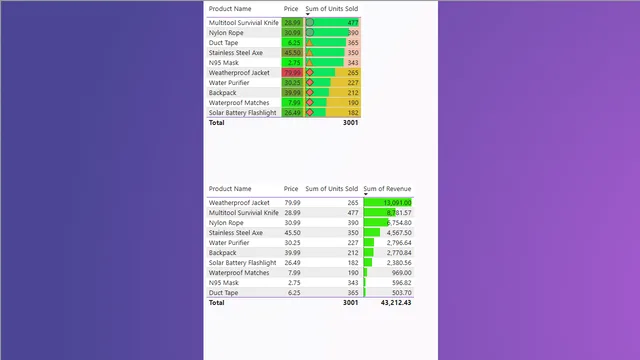The height and width of the screenshot is (360, 640).
Task: Click the revenue data bar showing 8,781.57
Action: [380, 213]
